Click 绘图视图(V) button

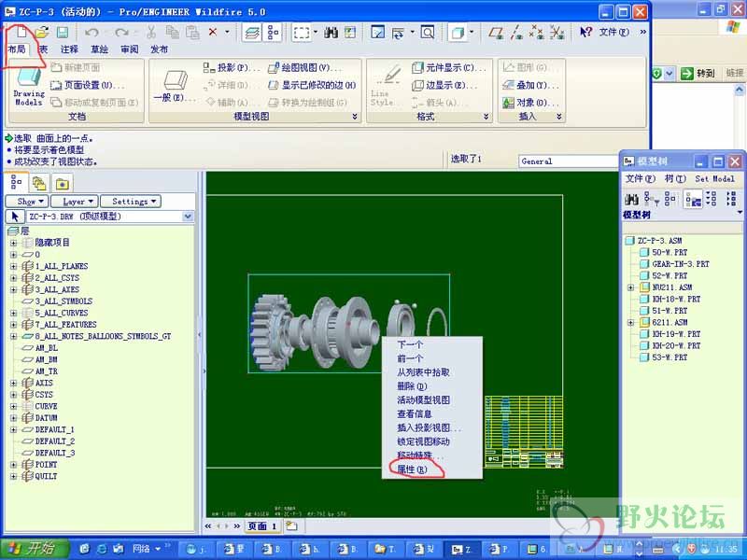click(x=305, y=67)
